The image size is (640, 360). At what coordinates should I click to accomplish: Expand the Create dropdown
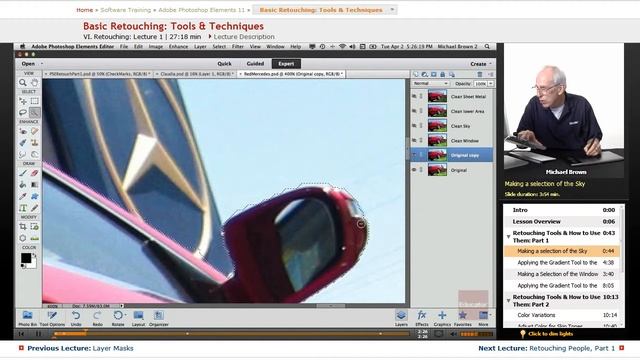point(481,64)
